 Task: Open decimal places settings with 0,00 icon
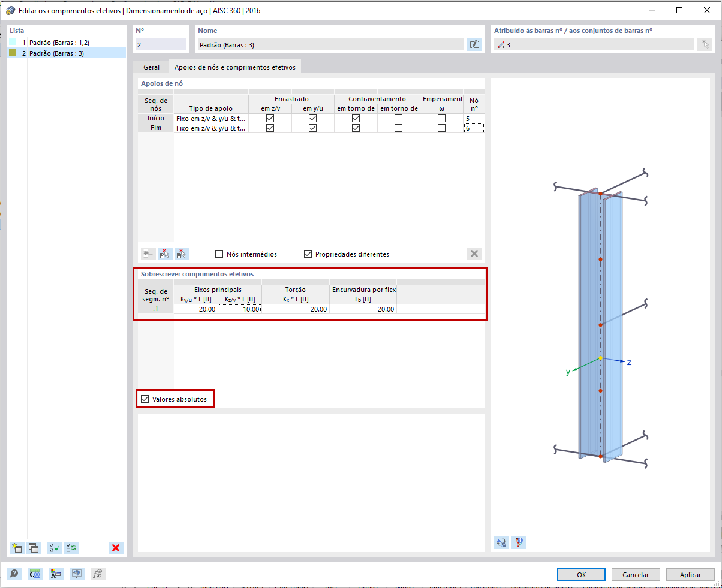35,574
